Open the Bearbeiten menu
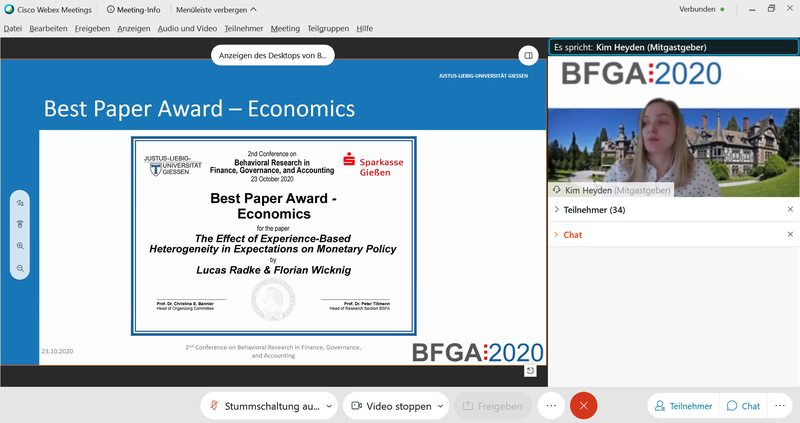This screenshot has height=423, width=800. (x=48, y=29)
